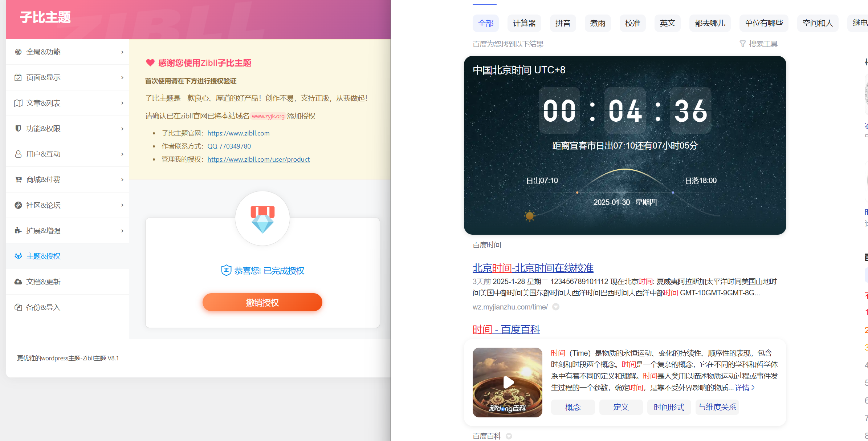This screenshot has width=868, height=441.
Task: Click the www.zyjk.org domain tag
Action: tap(268, 116)
